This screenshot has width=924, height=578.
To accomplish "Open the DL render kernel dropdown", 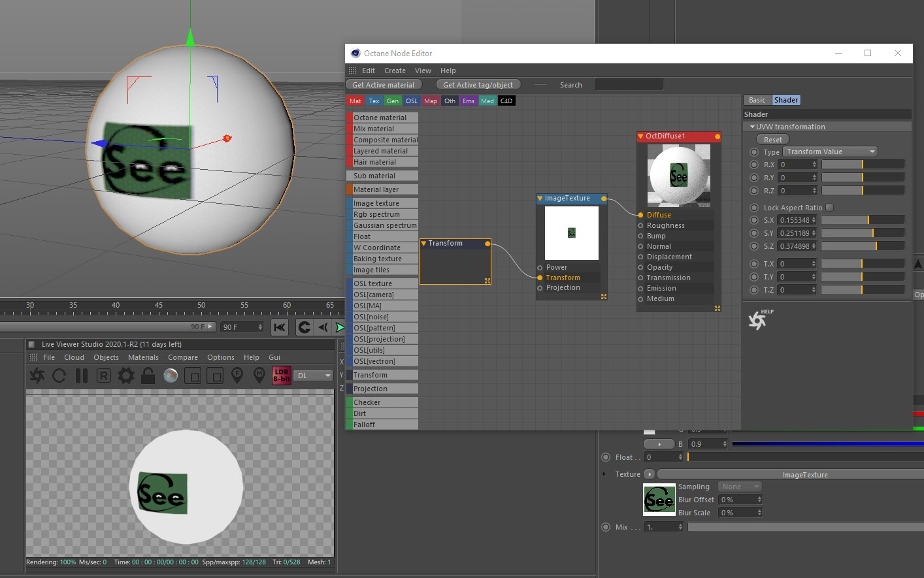I will pos(314,376).
